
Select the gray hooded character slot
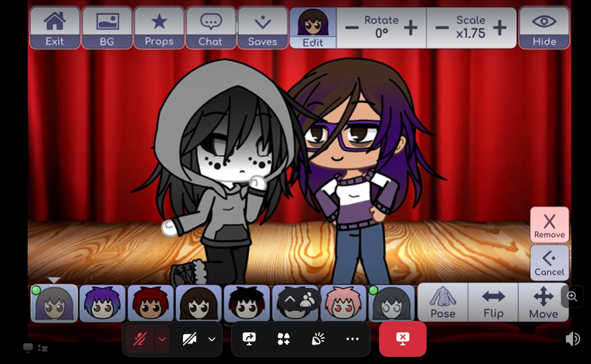(391, 303)
